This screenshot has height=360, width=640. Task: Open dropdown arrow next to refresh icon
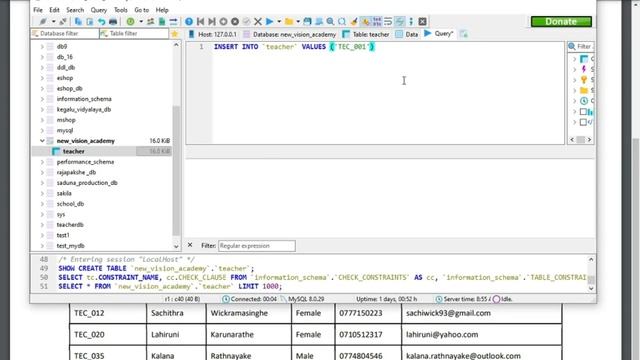[141, 22]
